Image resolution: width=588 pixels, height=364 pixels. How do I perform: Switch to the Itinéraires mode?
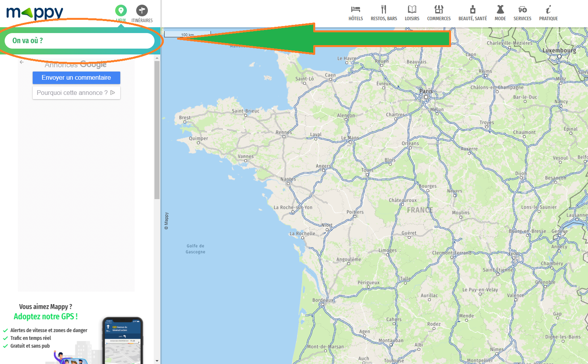pyautogui.click(x=142, y=10)
